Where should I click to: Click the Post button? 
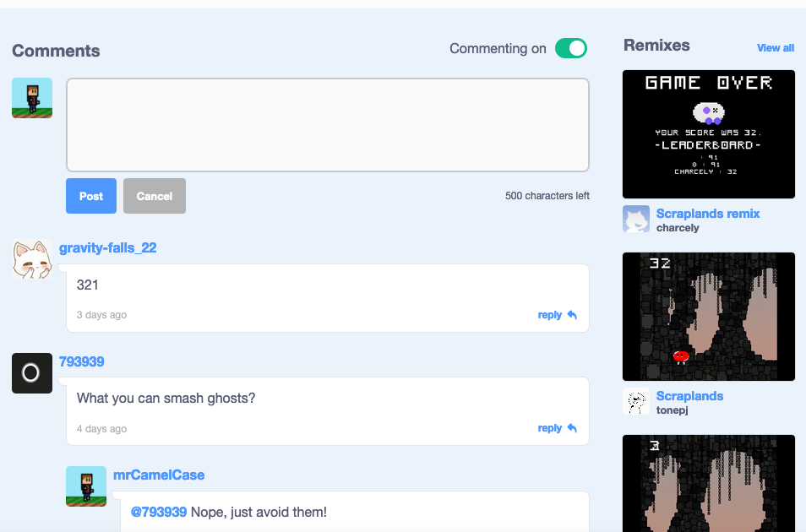point(90,195)
